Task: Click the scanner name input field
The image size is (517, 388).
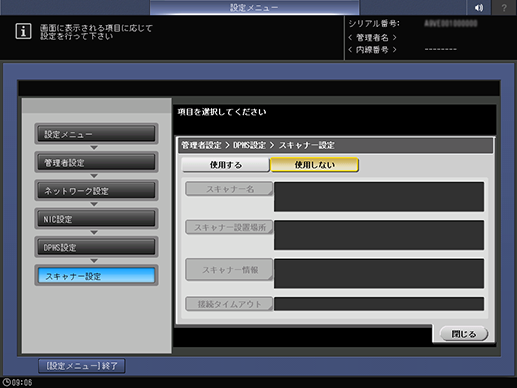Action: [x=379, y=197]
